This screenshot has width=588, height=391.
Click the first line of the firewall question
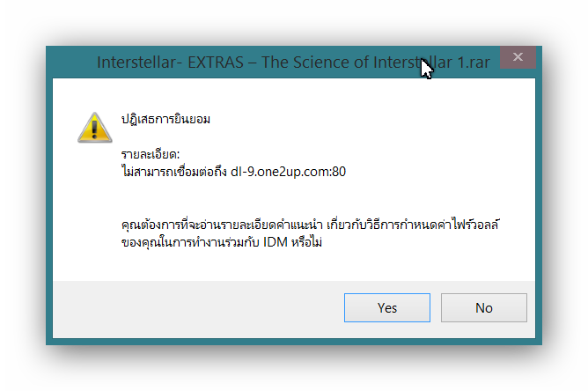point(310,225)
